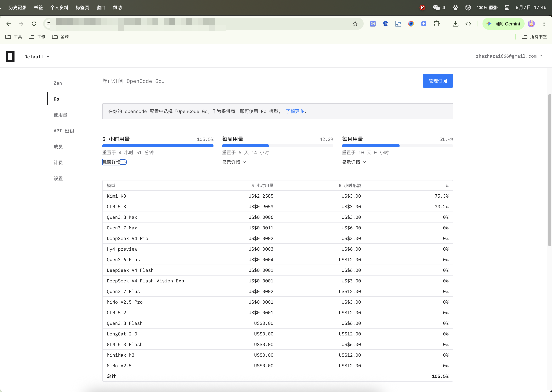The height and width of the screenshot is (392, 552).
Task: Click the LongCat-2.0 model name
Action: click(122, 334)
